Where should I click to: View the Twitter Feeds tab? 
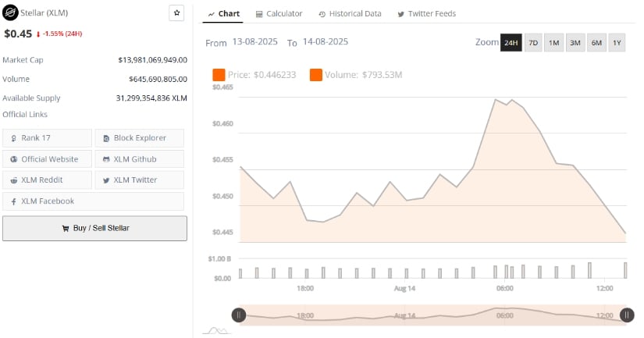pos(426,14)
